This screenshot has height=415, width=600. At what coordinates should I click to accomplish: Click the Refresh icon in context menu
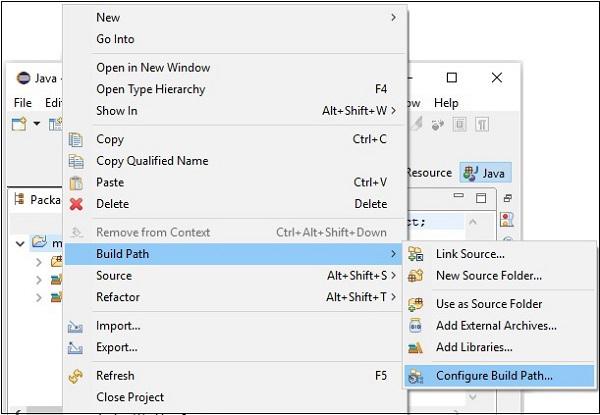tap(75, 376)
